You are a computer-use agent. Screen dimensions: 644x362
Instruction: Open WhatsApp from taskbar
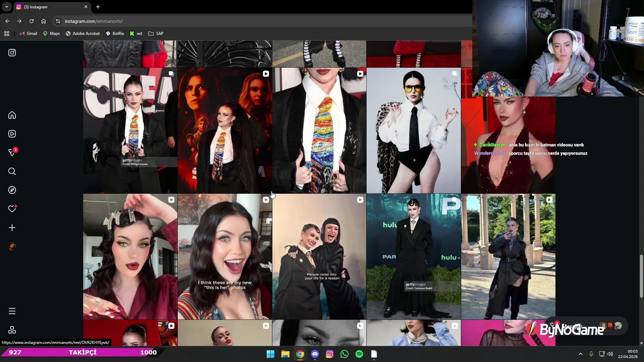pyautogui.click(x=344, y=354)
